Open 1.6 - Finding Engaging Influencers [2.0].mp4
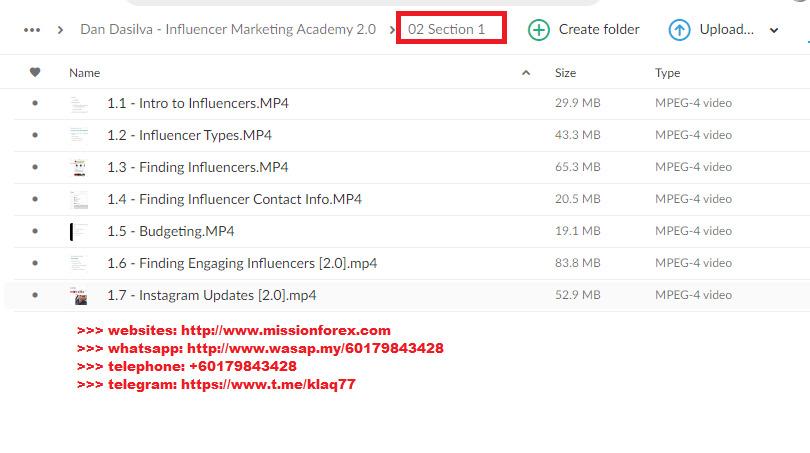Image resolution: width=810 pixels, height=453 pixels. (x=242, y=263)
